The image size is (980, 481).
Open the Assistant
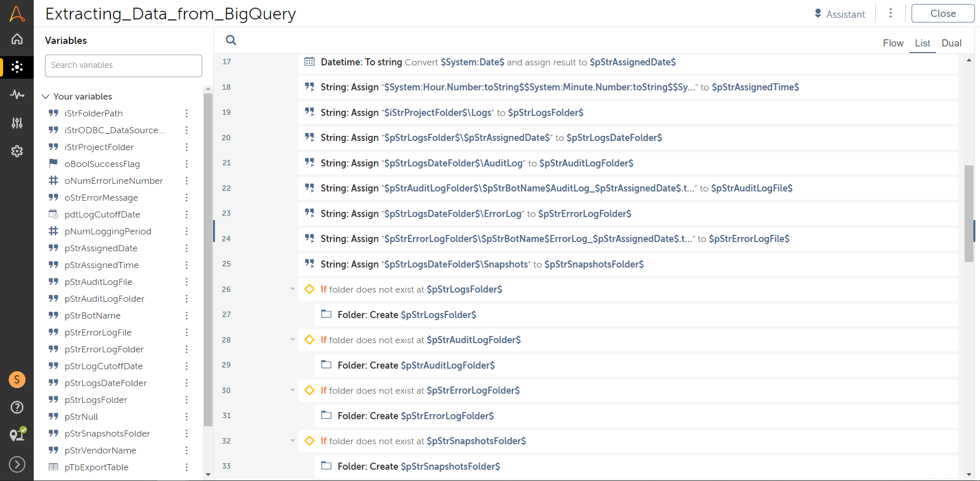point(840,14)
